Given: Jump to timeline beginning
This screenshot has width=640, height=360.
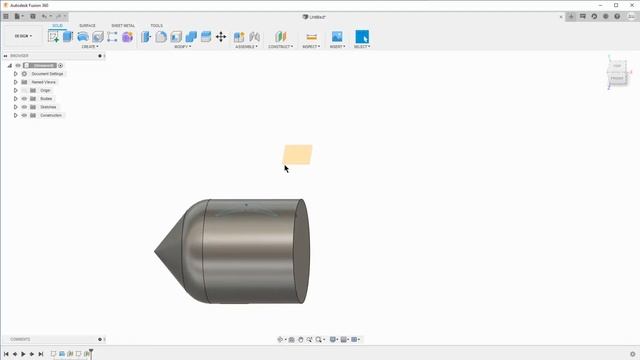Looking at the screenshot, I should 6,354.
